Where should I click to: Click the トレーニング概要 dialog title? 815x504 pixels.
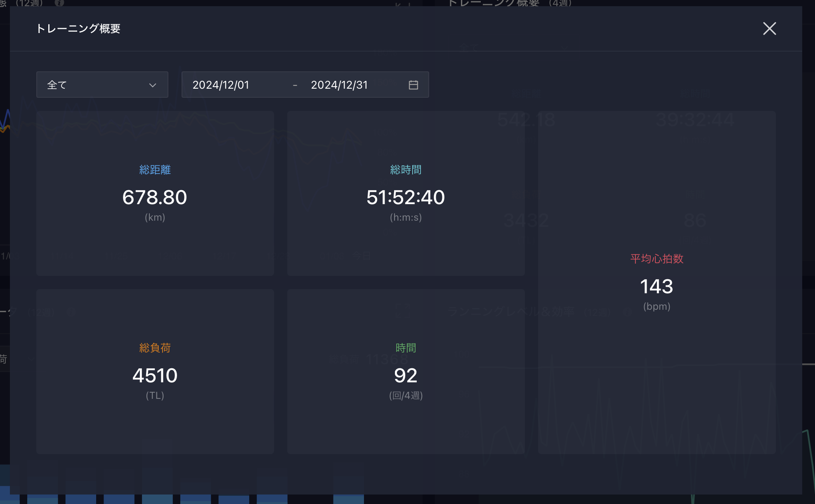point(78,29)
